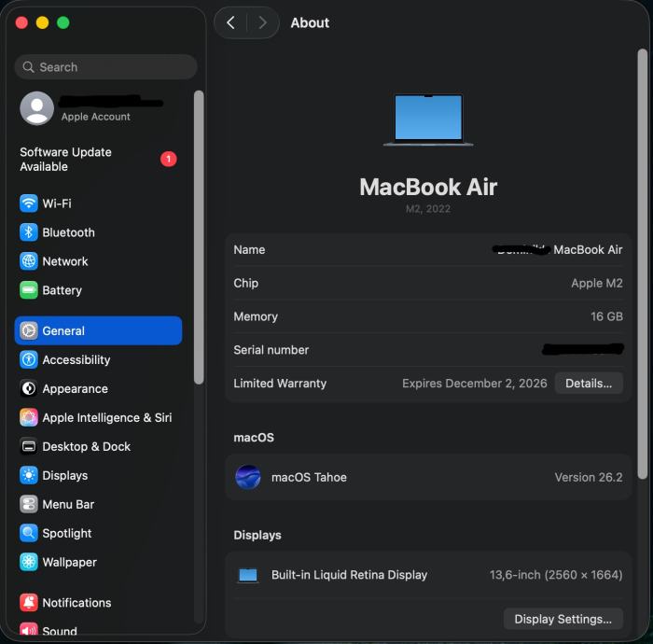Click the Desktop & Dock icon

coord(29,446)
